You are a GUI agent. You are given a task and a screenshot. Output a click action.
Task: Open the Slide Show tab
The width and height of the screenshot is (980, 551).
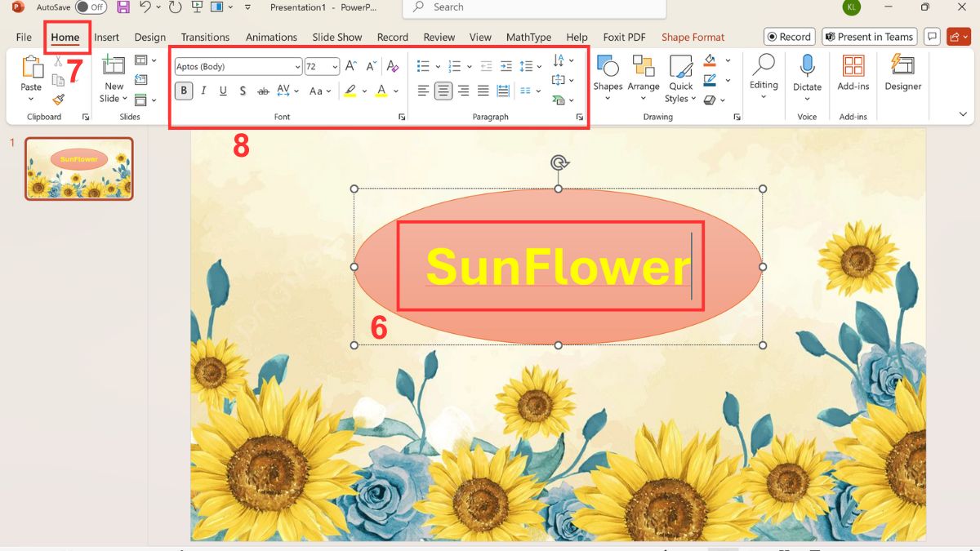coord(336,37)
